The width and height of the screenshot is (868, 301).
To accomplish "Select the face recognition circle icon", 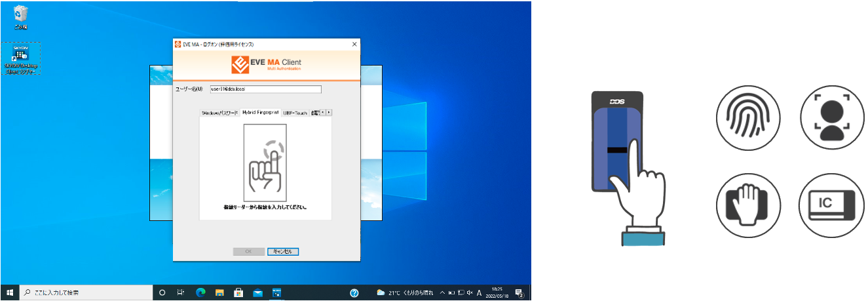I will click(831, 119).
